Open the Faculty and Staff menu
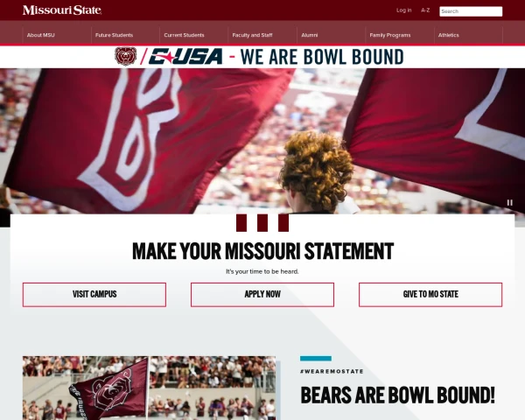The image size is (525, 420). point(253,35)
